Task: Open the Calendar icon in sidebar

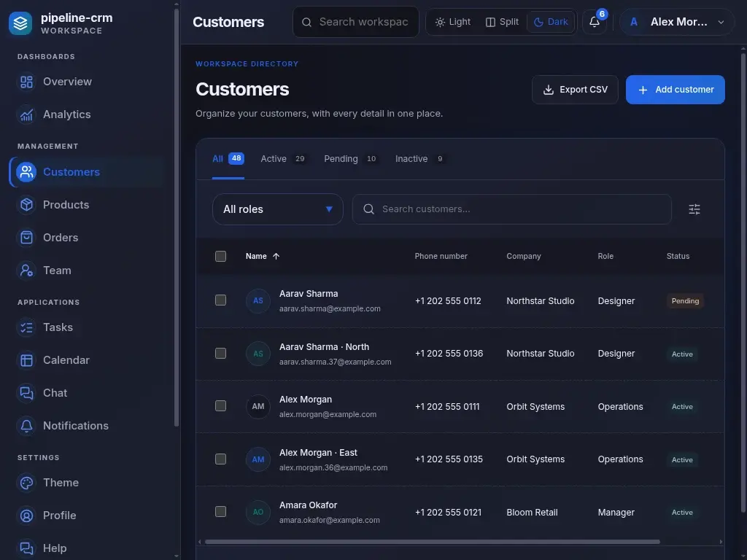Action: pos(27,360)
